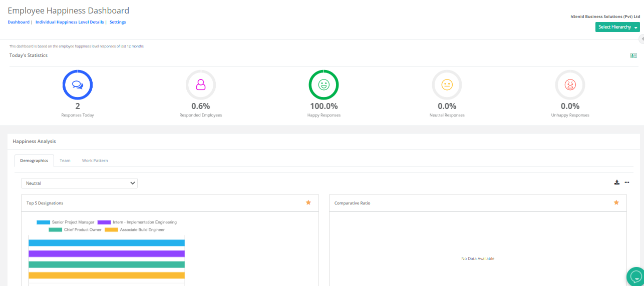Click the green card icon beside Today's Statistics
This screenshot has height=286, width=644.
pos(633,55)
